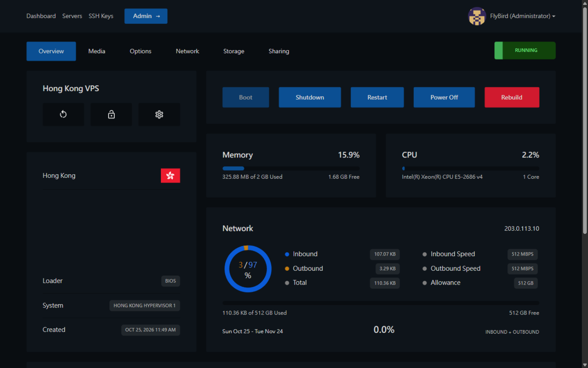
Task: Click the Memory usage progress bar
Action: [x=291, y=168]
